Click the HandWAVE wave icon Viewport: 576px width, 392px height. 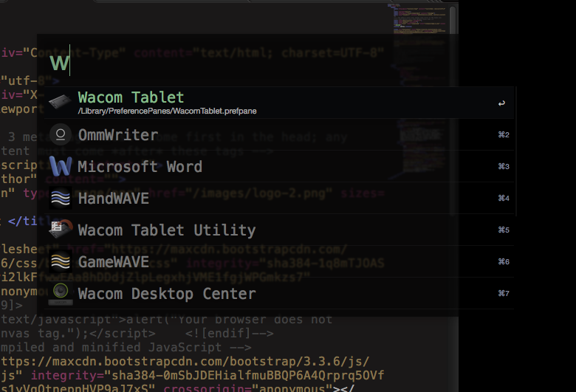coord(60,198)
